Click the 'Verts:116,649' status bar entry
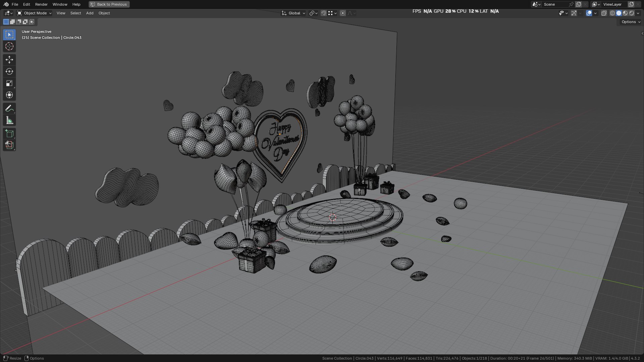644x362 pixels. 389,358
